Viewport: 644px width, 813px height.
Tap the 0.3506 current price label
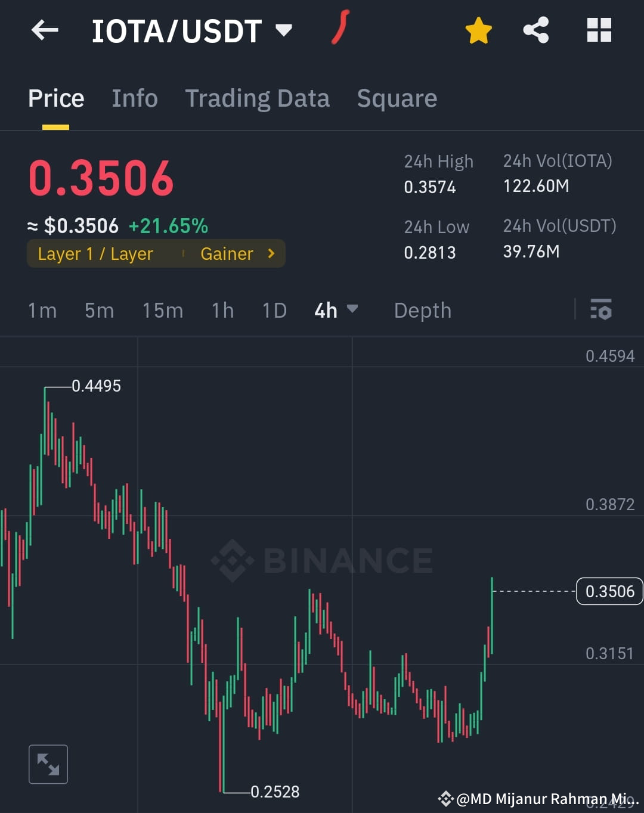[x=609, y=591]
